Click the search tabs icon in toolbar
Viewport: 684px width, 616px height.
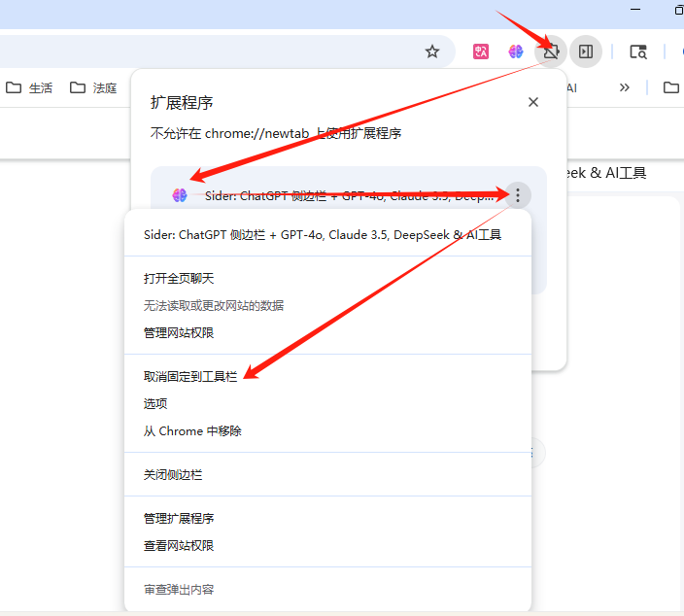pos(638,51)
